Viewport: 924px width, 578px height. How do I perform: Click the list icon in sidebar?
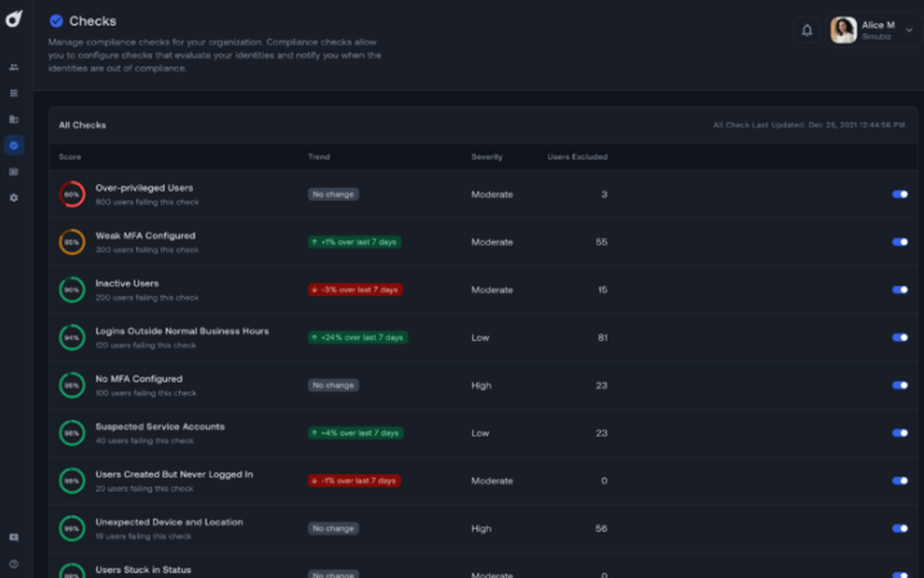pyautogui.click(x=14, y=93)
